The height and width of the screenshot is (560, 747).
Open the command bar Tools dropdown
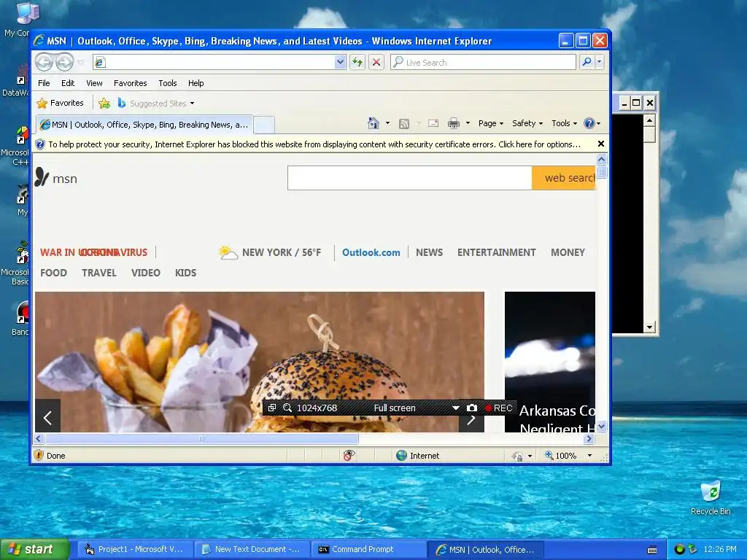tap(564, 123)
